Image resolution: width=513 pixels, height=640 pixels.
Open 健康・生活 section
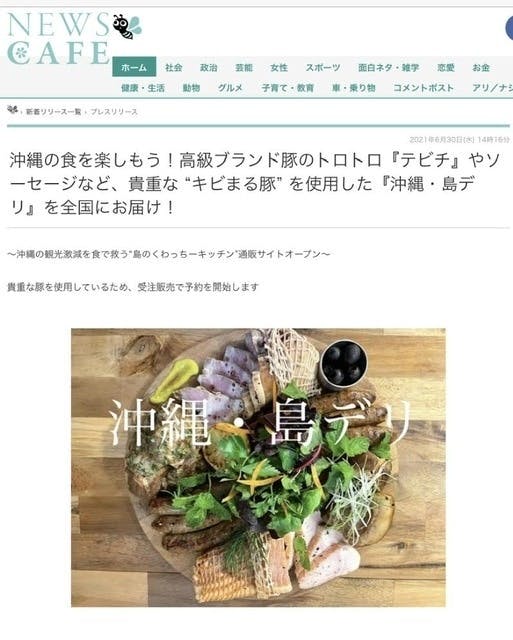[143, 88]
